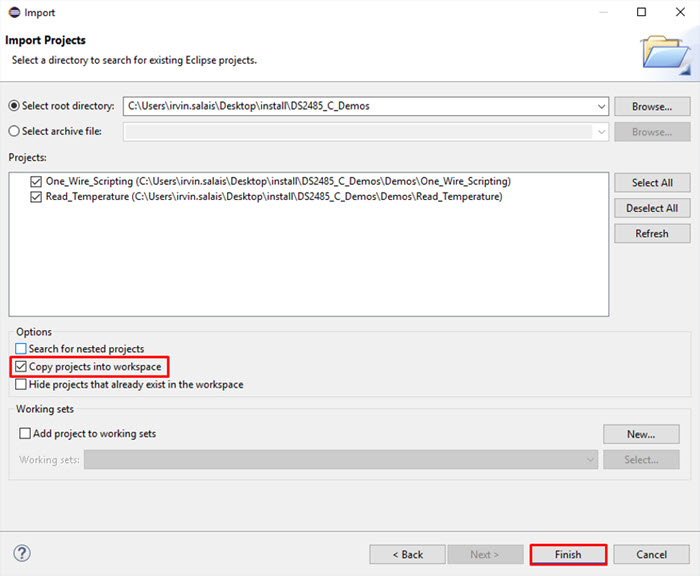The width and height of the screenshot is (700, 576).
Task: Select the root directory radio button
Action: pos(14,106)
